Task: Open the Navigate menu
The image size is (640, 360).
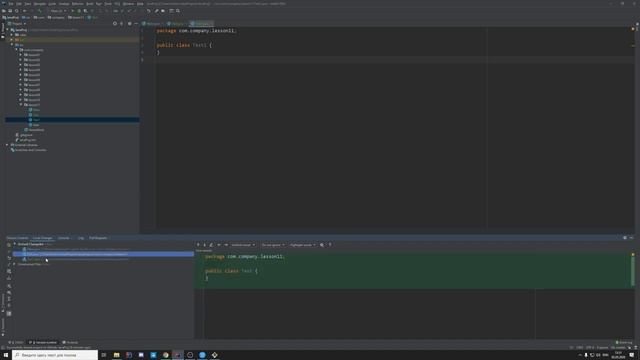Action: (40, 4)
